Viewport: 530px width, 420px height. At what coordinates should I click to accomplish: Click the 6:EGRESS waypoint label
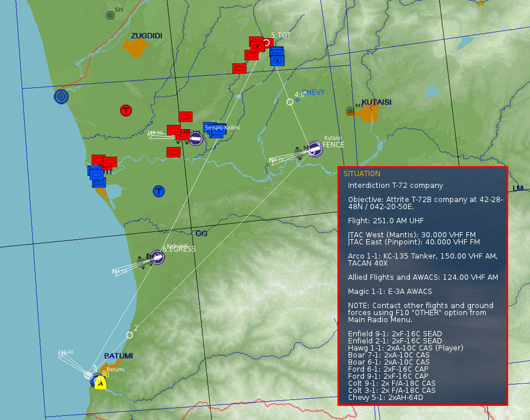click(x=179, y=249)
